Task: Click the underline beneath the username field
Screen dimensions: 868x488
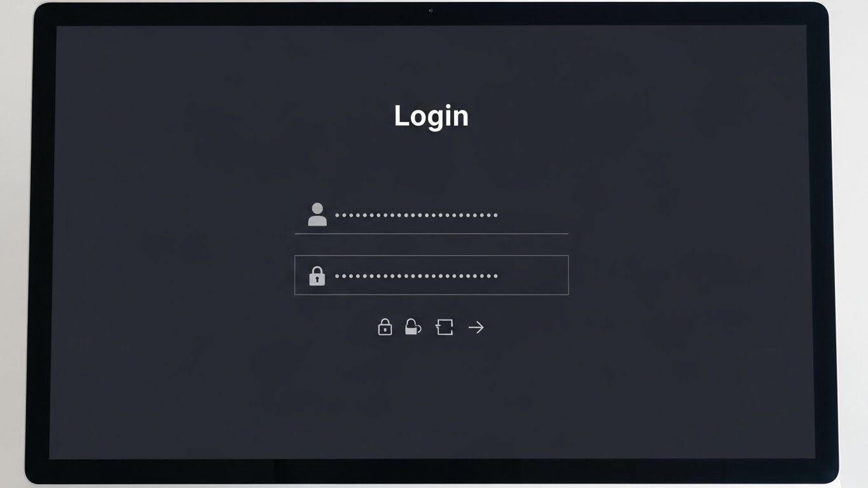Action: point(431,234)
